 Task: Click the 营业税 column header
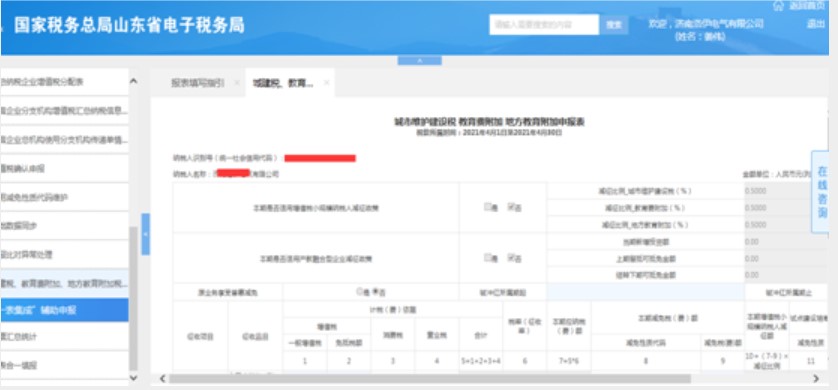(437, 335)
